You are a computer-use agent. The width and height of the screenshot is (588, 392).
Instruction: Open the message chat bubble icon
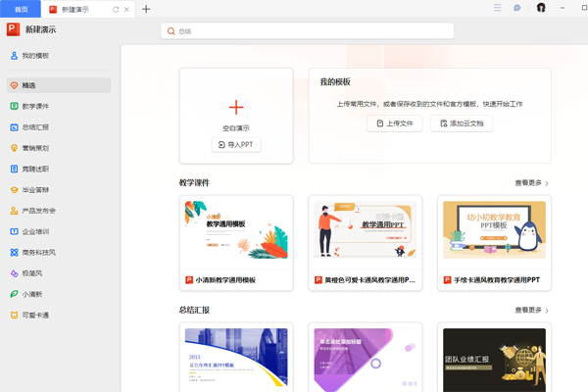click(x=516, y=8)
